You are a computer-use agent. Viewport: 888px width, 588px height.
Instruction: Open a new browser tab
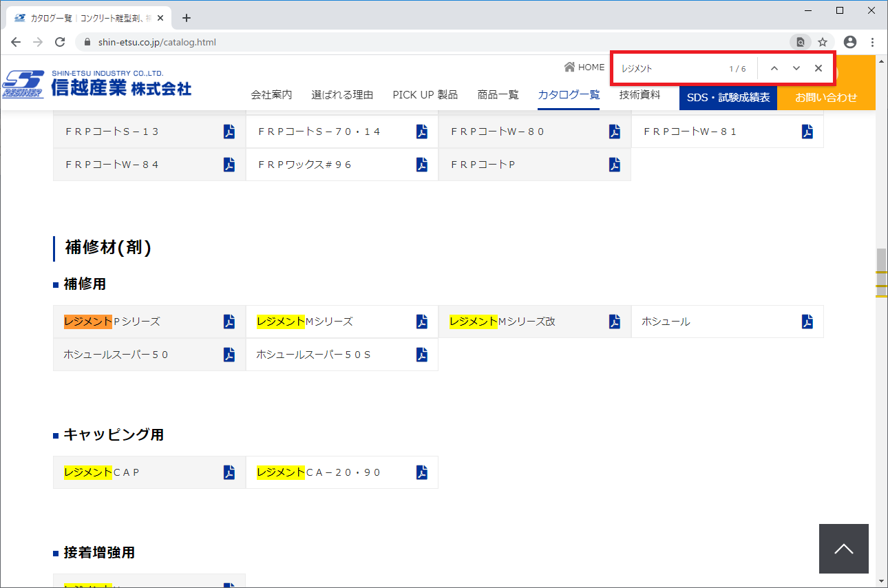186,18
